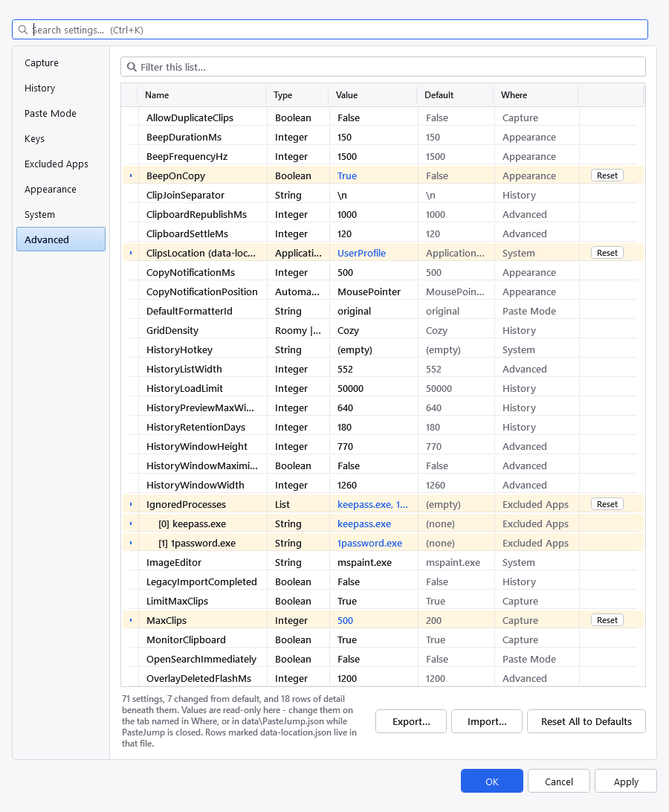Screen dimensions: 669x812
Task: Reset the BeepOnCopy setting
Action: click(x=607, y=175)
